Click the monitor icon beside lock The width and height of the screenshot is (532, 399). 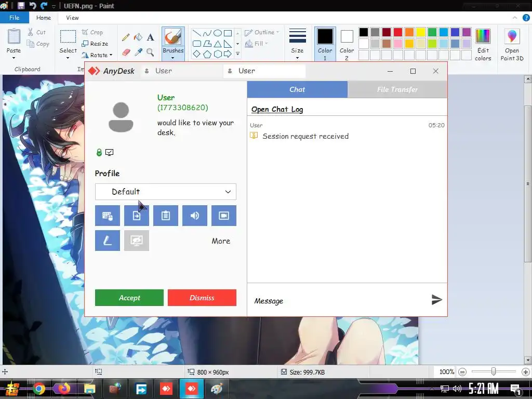click(109, 152)
